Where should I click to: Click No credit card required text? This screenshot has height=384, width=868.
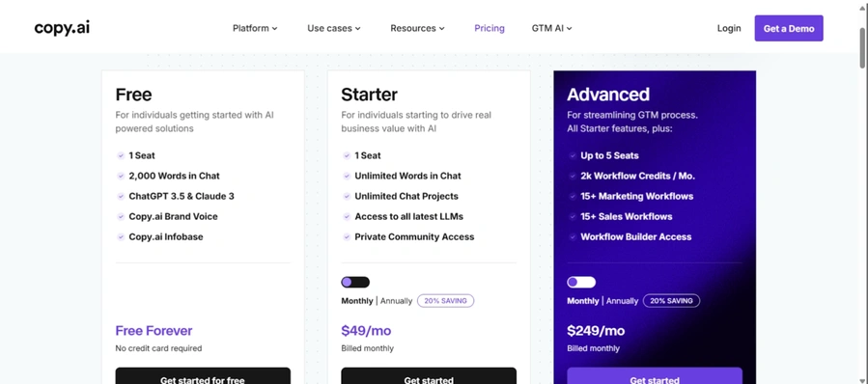[158, 348]
